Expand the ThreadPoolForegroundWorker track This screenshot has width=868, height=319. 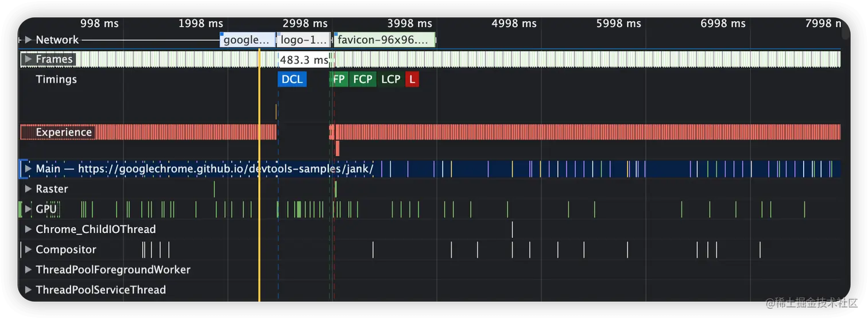click(x=28, y=270)
